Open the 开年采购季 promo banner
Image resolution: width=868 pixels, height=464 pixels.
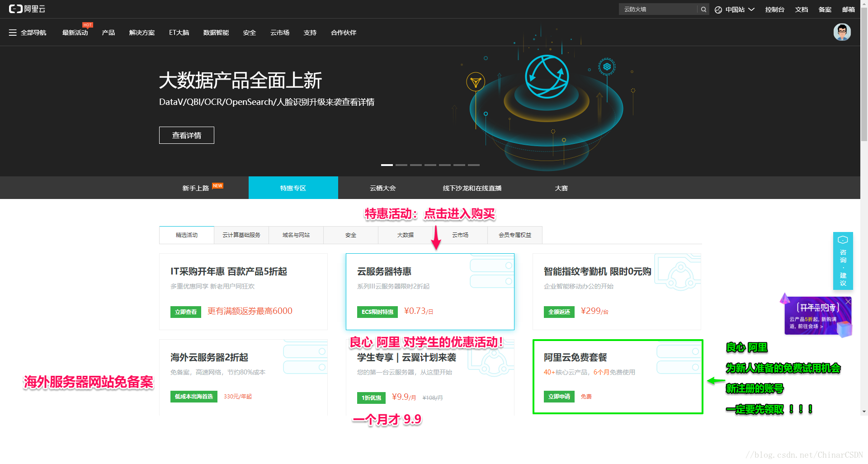(817, 317)
